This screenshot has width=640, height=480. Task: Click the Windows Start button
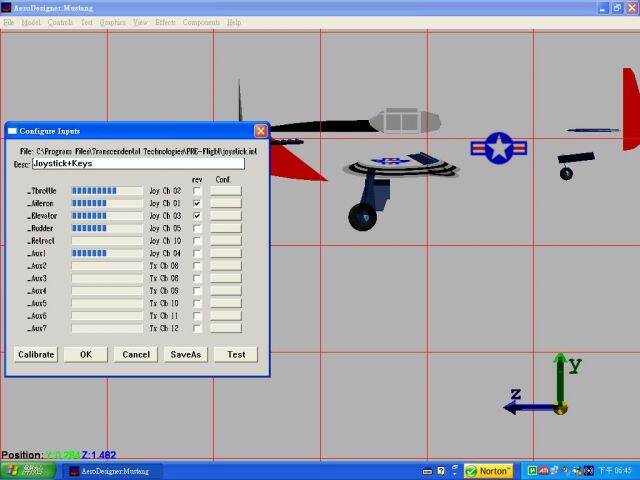pos(28,471)
